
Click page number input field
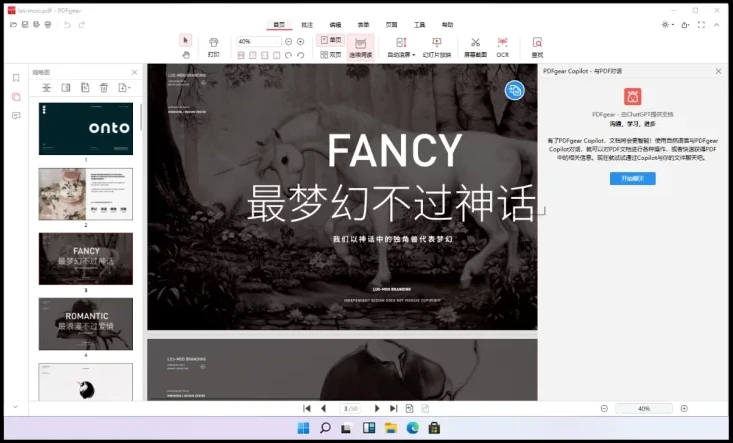[x=350, y=408]
